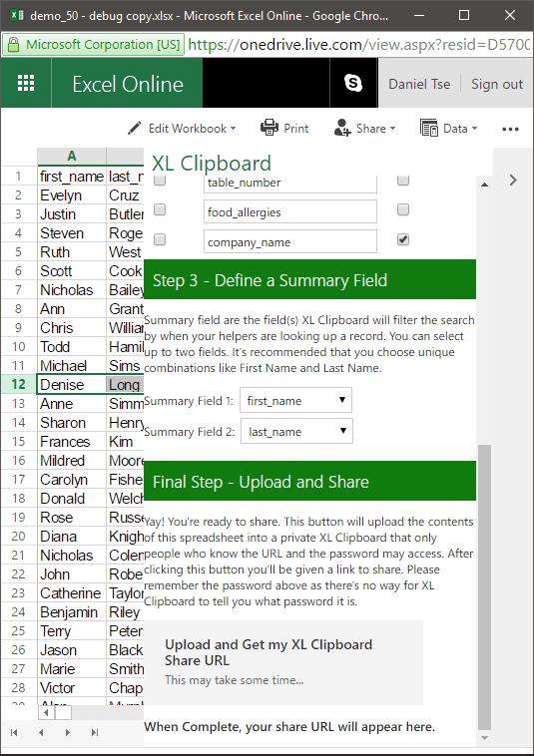Select cell containing Catherine
Viewport: 534px width, 756px height.
pos(72,592)
